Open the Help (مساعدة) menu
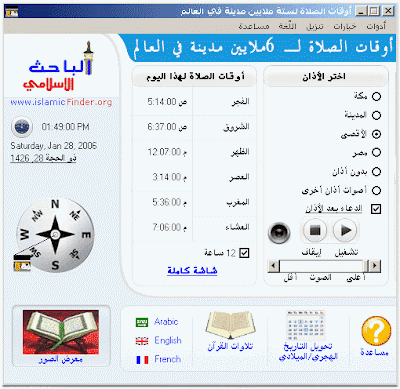This screenshot has width=400, height=389. click(254, 26)
